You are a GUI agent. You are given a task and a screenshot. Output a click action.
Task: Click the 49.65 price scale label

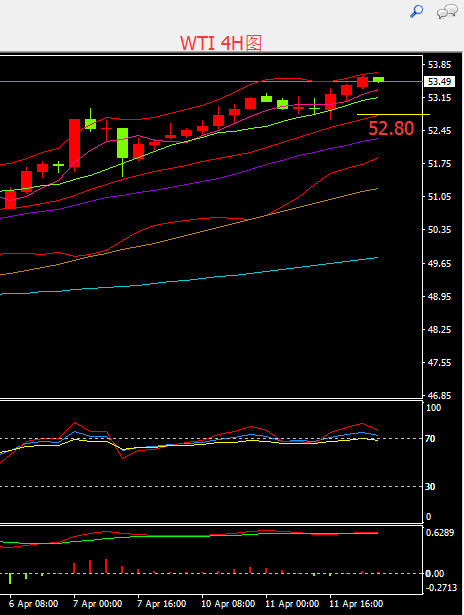coord(439,263)
